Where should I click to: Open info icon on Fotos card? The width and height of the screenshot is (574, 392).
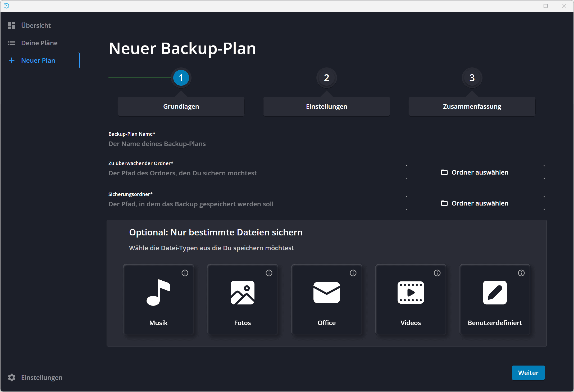(x=269, y=273)
